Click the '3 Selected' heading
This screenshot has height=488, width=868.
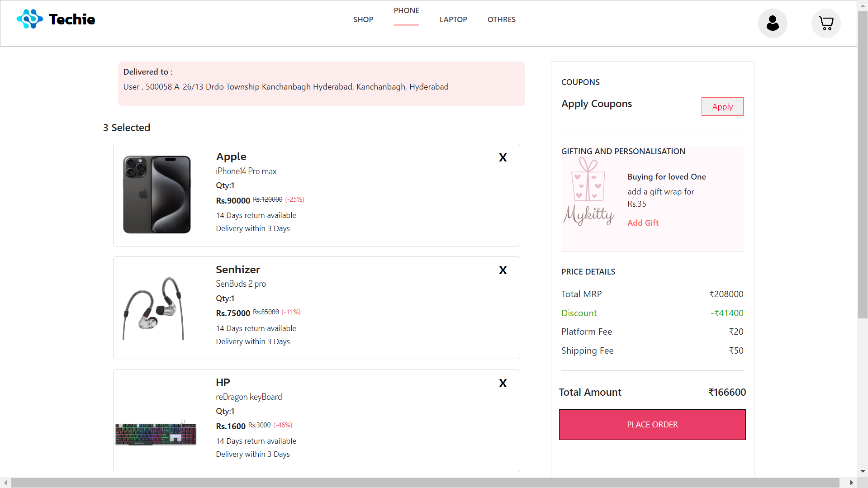[127, 128]
